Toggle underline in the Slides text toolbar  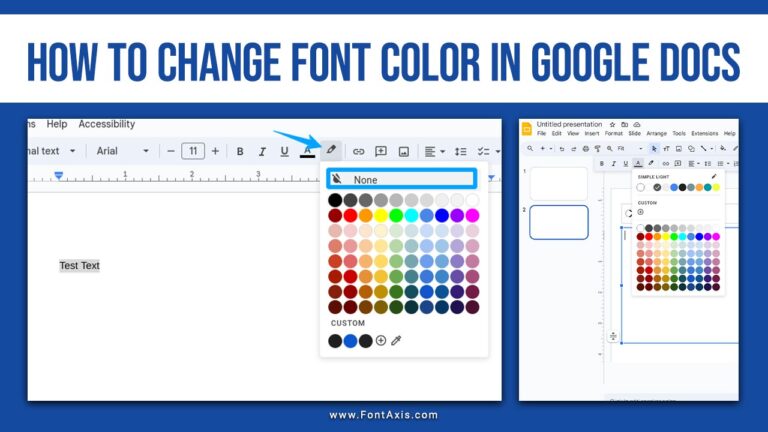click(x=626, y=164)
